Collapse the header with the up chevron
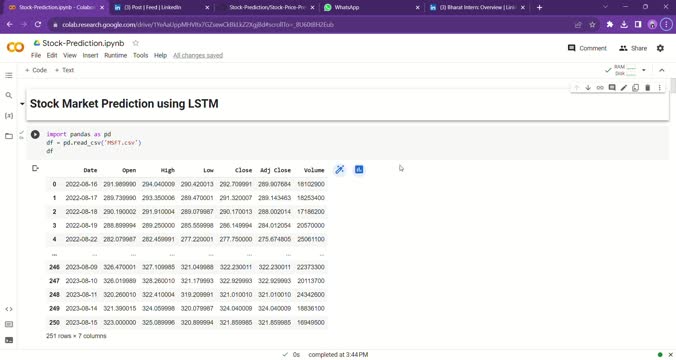This screenshot has height=360, width=676. (x=662, y=70)
